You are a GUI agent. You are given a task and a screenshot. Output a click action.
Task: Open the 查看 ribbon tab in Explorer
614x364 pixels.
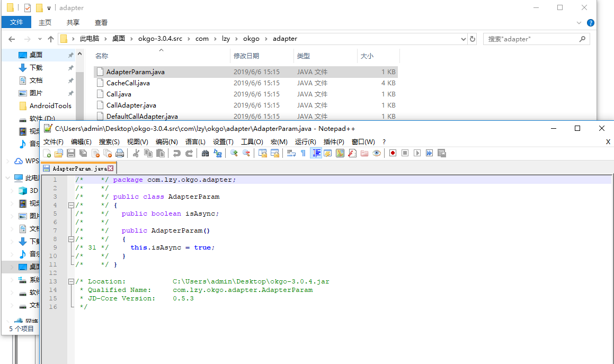(x=101, y=22)
